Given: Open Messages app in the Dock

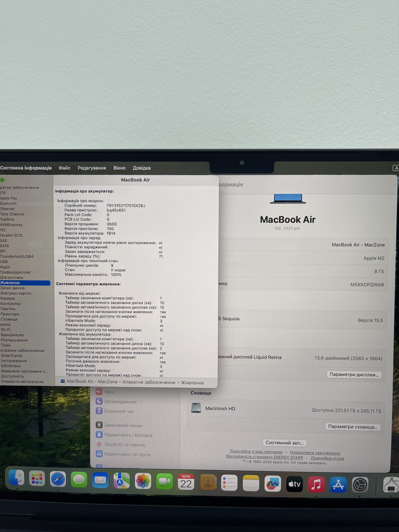Looking at the screenshot, I should coord(79,480).
